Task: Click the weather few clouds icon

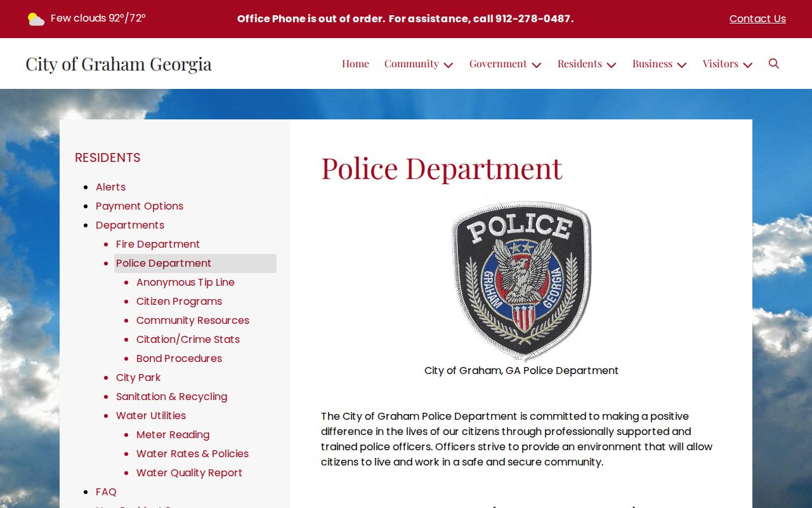Action: pyautogui.click(x=36, y=19)
